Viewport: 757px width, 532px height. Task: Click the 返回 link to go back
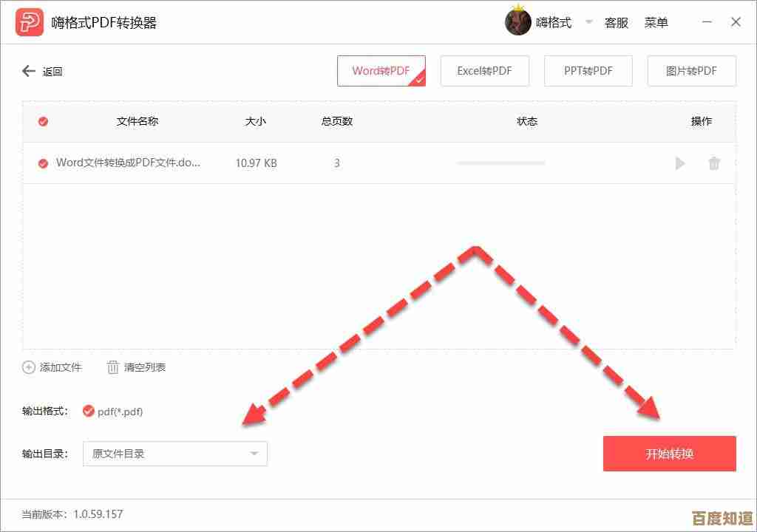(x=51, y=71)
